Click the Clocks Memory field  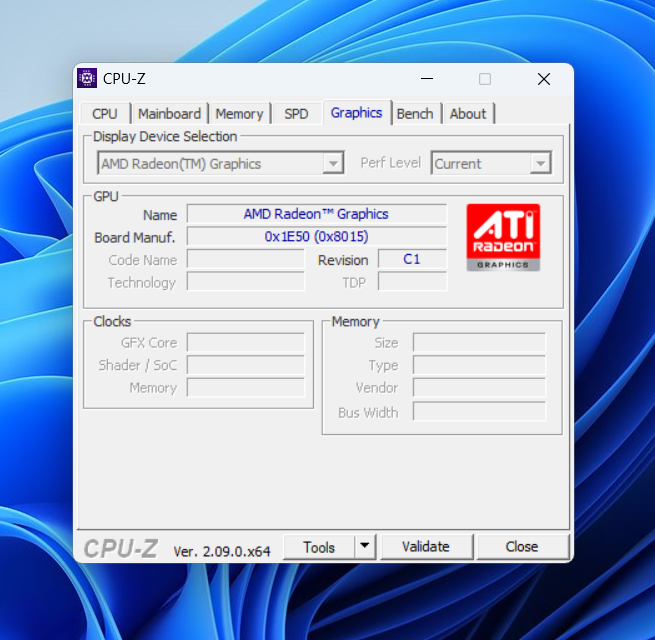pos(246,388)
